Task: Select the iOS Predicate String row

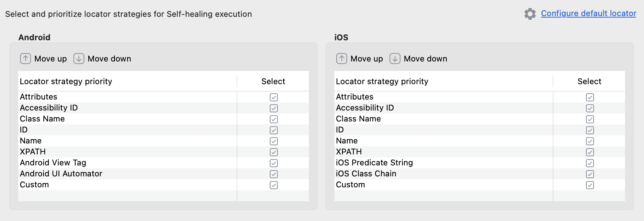Action: pos(480,163)
